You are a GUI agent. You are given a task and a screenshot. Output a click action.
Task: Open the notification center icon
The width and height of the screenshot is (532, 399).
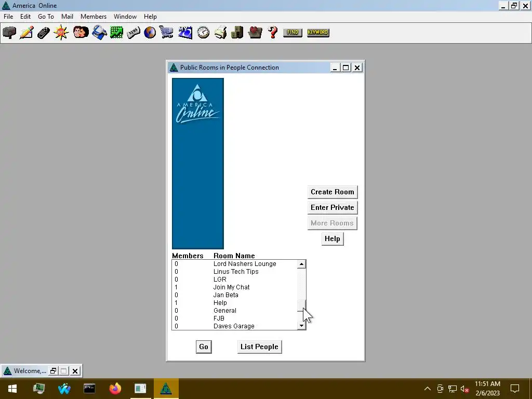pyautogui.click(x=515, y=389)
